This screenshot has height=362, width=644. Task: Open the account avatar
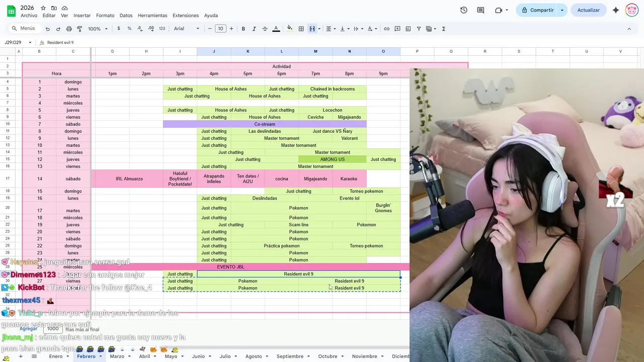632,10
